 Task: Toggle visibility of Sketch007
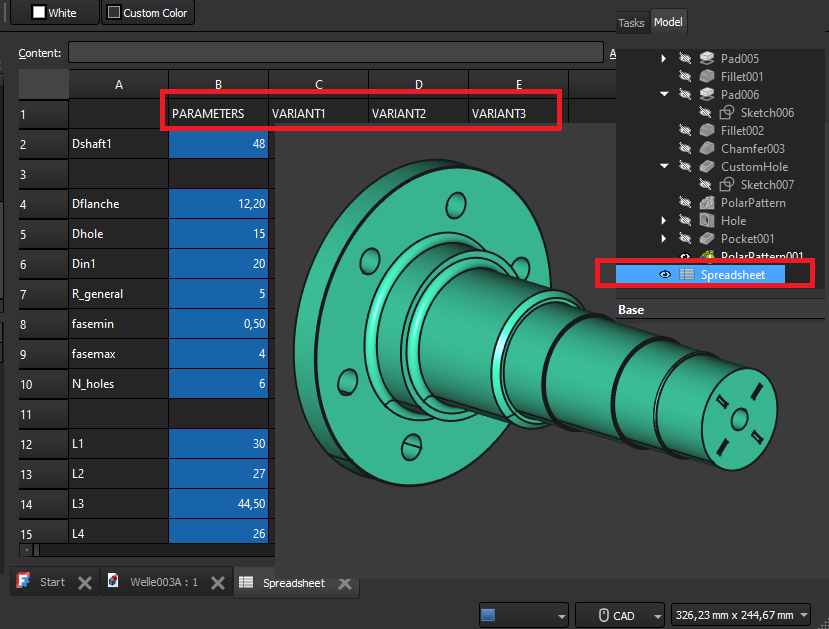[705, 184]
